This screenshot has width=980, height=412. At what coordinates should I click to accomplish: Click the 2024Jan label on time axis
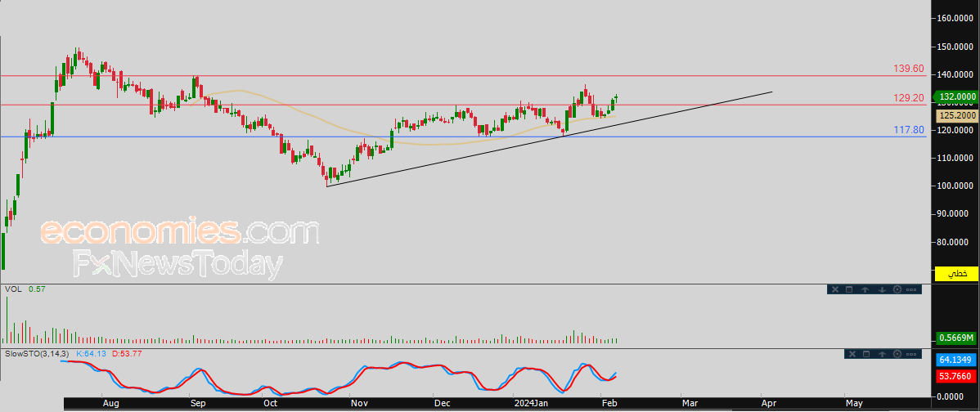[x=533, y=403]
